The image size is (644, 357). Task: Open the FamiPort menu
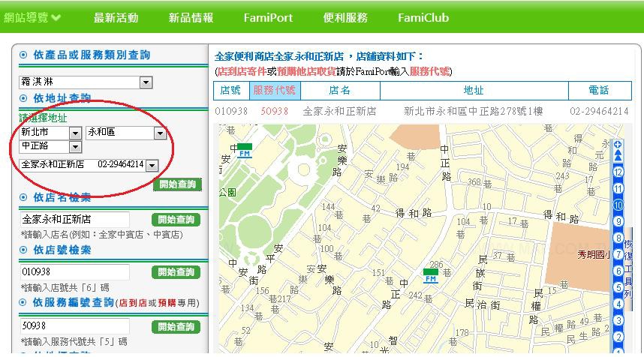tap(268, 18)
